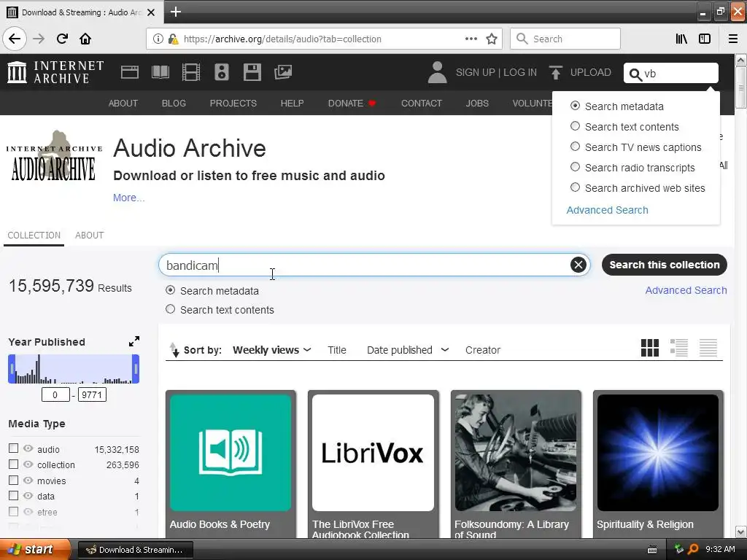Check the audio media type checkbox
Screen dimensions: 747x560
pyautogui.click(x=13, y=448)
